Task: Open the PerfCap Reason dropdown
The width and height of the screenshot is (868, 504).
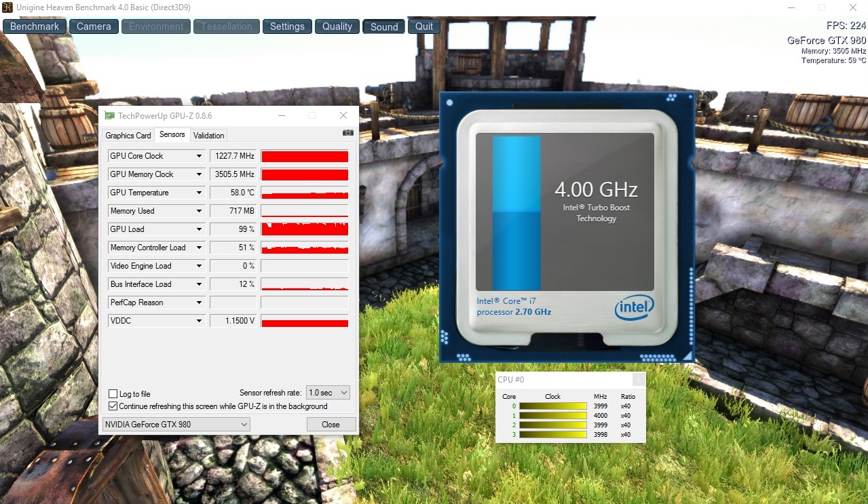Action: click(x=199, y=303)
